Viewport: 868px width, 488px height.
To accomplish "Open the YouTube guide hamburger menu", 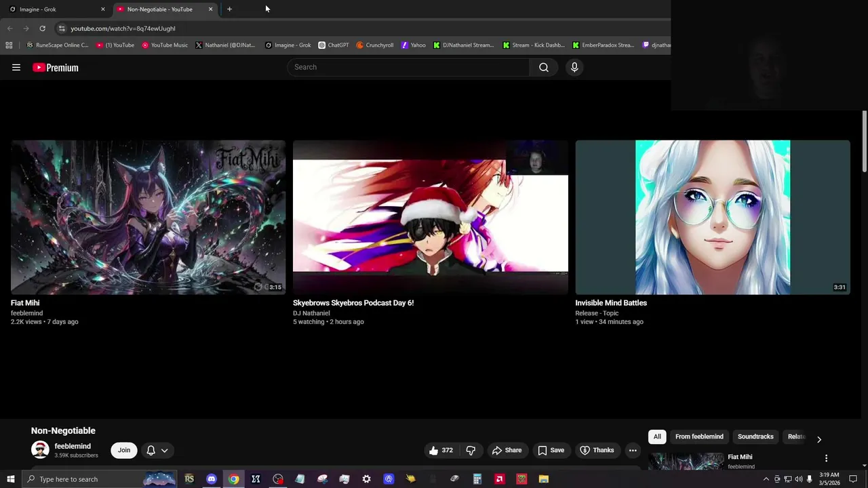I will coord(16,67).
